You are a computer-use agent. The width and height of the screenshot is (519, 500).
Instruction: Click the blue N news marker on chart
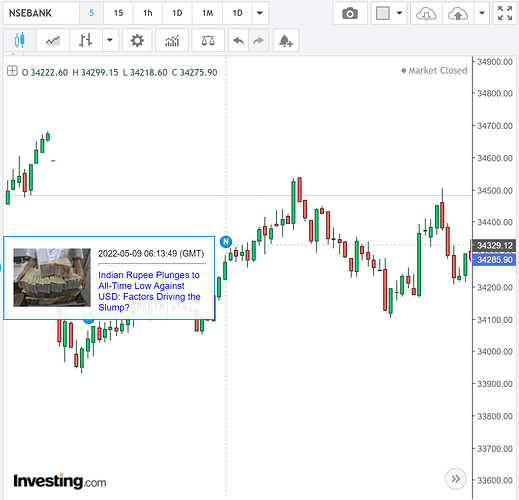(226, 241)
